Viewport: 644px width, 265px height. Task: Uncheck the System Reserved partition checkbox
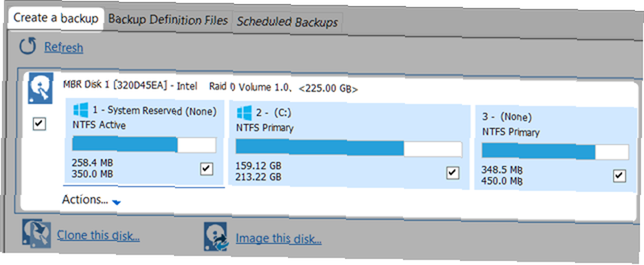point(207,169)
